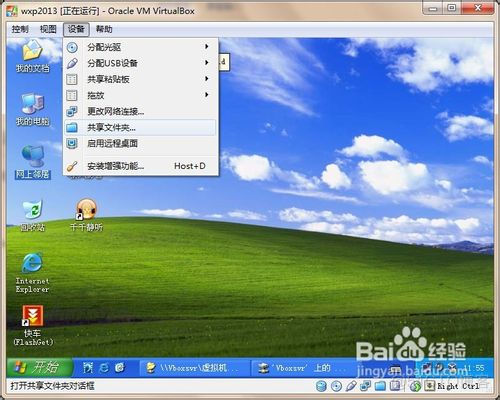Click the shared folders status bar icon

click(x=380, y=386)
